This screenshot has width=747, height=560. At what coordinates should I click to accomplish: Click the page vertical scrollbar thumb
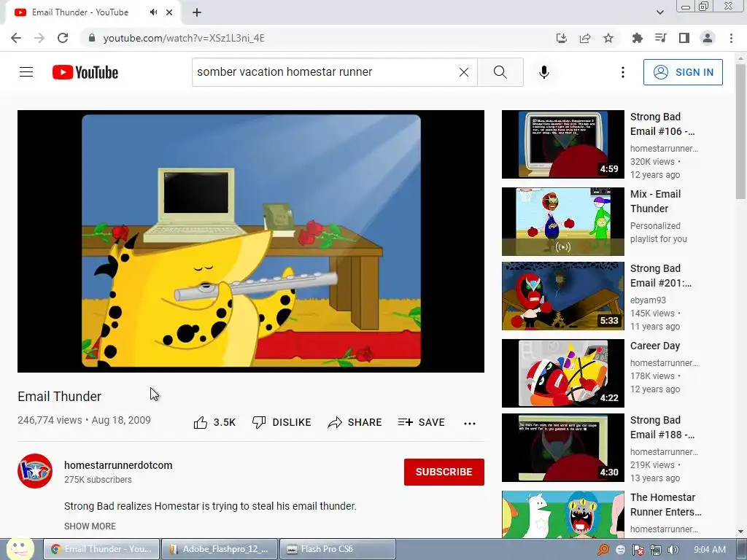point(740,131)
